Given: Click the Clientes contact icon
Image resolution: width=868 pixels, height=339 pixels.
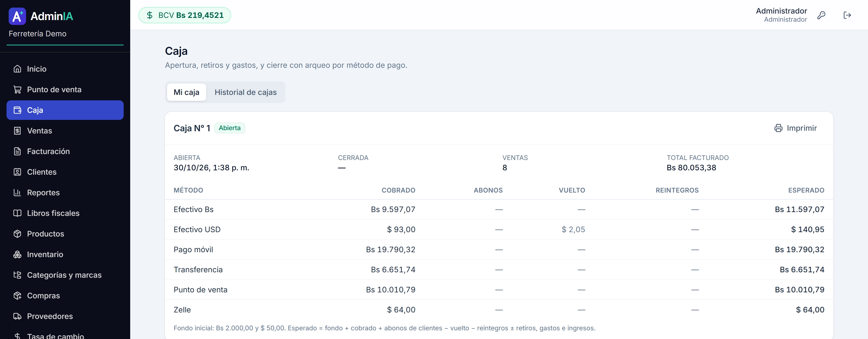Looking at the screenshot, I should click(17, 172).
